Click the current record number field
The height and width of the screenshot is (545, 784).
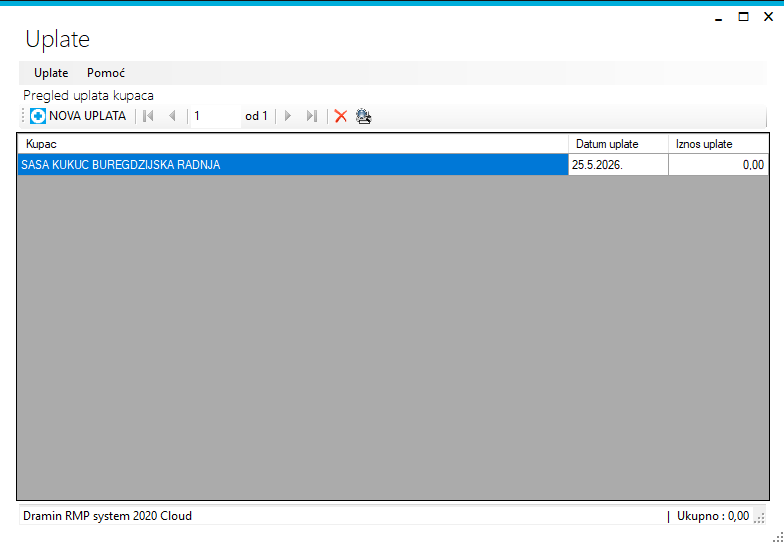[216, 116]
